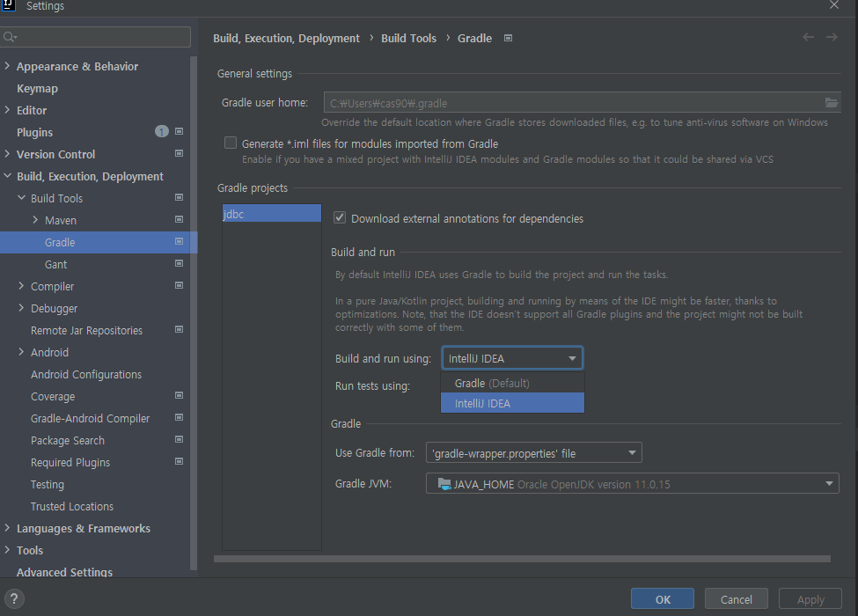Click the Apply button

click(810, 599)
